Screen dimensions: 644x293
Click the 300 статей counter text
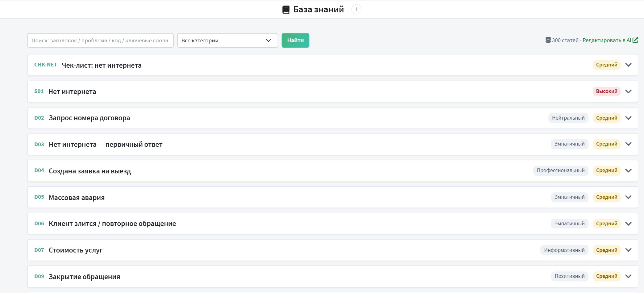click(x=565, y=40)
